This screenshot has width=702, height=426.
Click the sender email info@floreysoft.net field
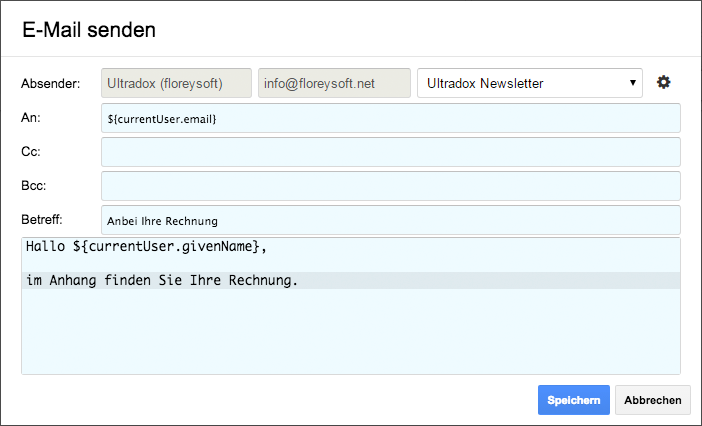pos(334,83)
